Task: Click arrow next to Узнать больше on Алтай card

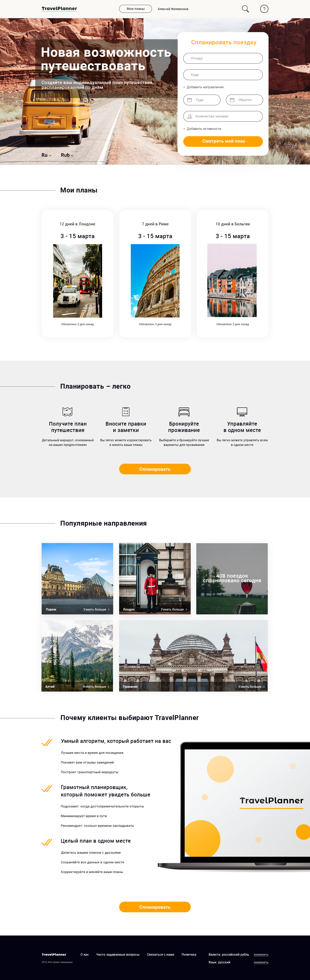Action: pos(108,687)
